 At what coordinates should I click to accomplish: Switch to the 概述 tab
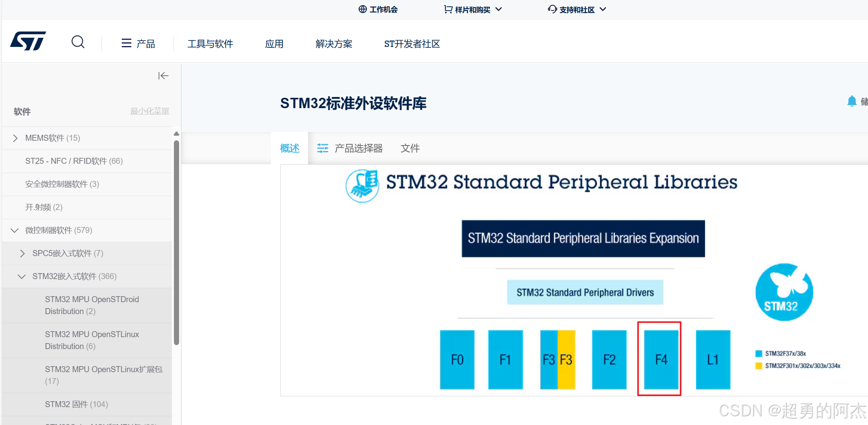pos(290,148)
